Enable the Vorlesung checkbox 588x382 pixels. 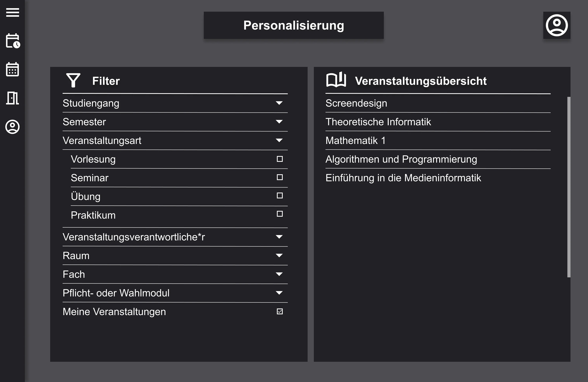pos(279,159)
